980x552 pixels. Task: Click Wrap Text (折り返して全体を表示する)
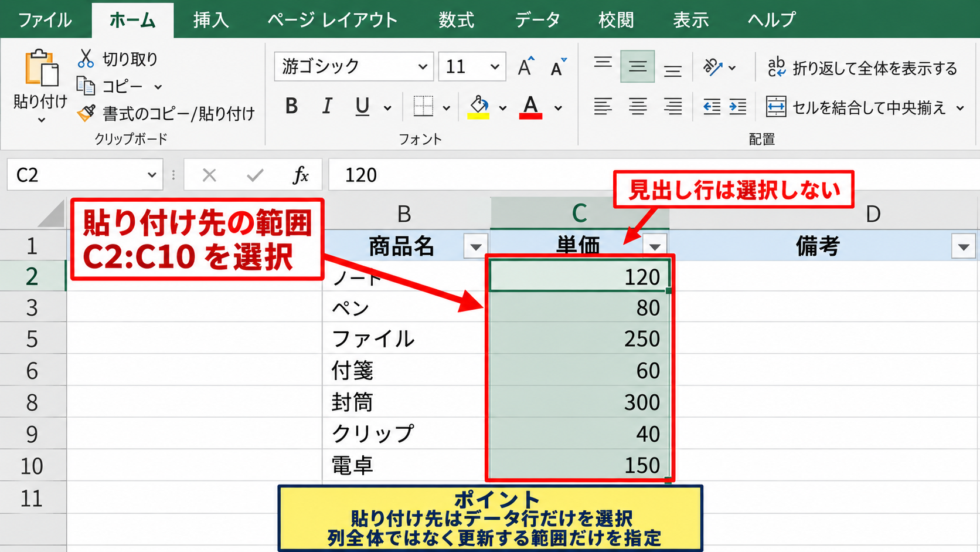pos(862,68)
